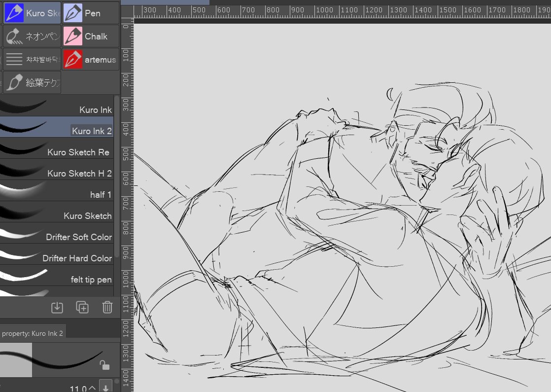
Task: Select the Kuro Sketch sub tool group
Action: point(32,13)
